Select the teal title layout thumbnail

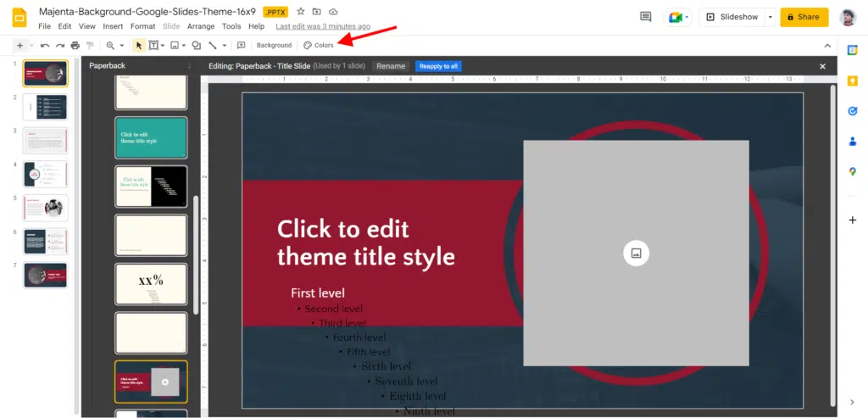tap(151, 137)
